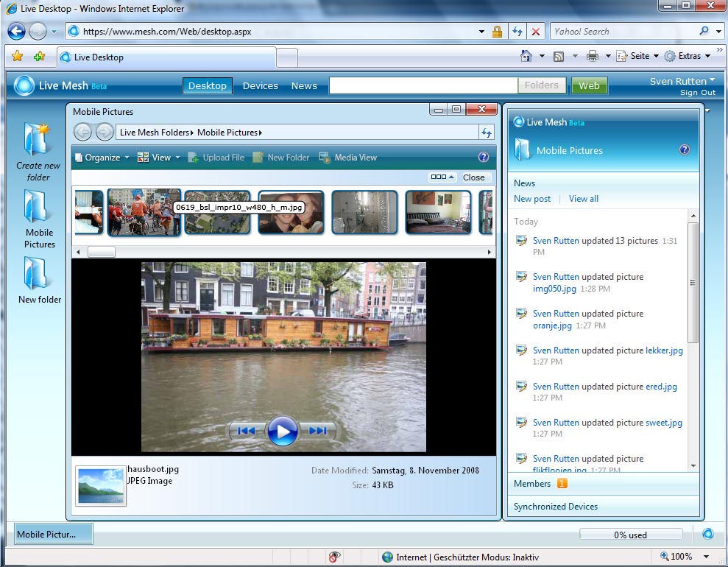Click the Yahoo search magnifier icon
Viewport: 728px width, 567px height.
704,31
